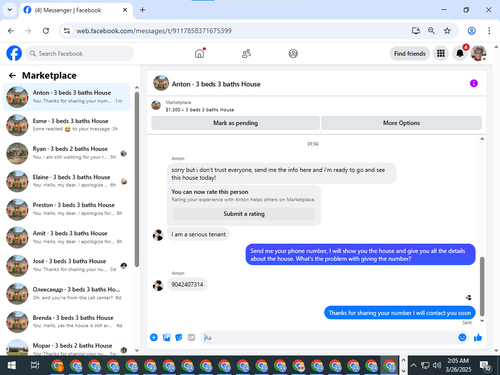
Task: Click Mark as pending button
Action: 235,123
